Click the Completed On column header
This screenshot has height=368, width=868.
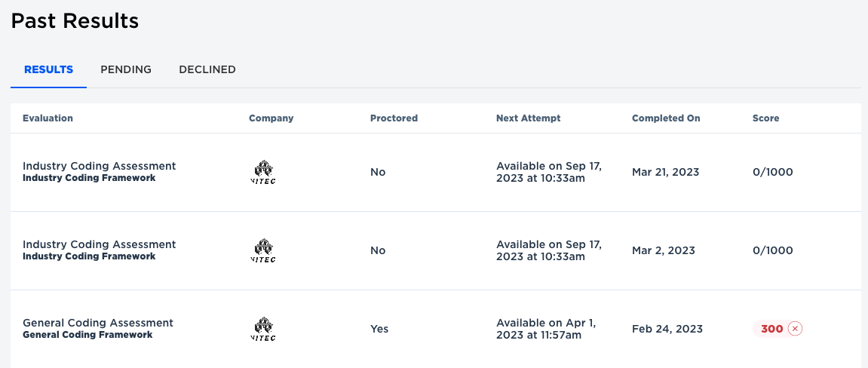pos(666,118)
